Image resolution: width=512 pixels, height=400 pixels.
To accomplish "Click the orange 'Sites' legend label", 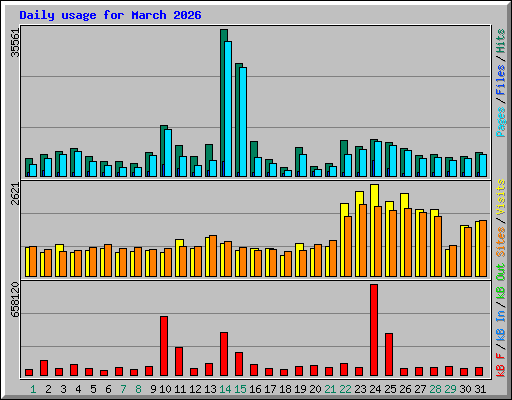I will 501,242.
